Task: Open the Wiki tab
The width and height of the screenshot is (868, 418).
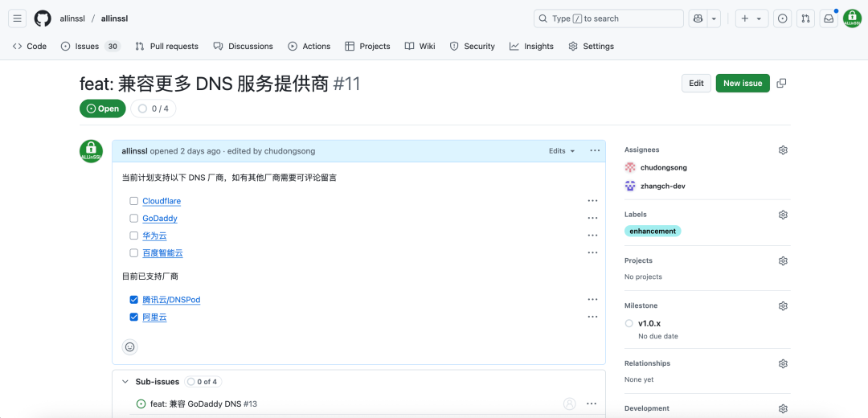Action: 420,47
